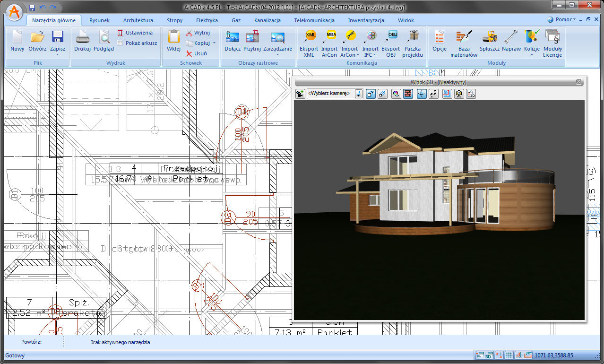Image resolution: width=604 pixels, height=364 pixels.
Task: Open Podgląd print preview
Action: tap(104, 37)
